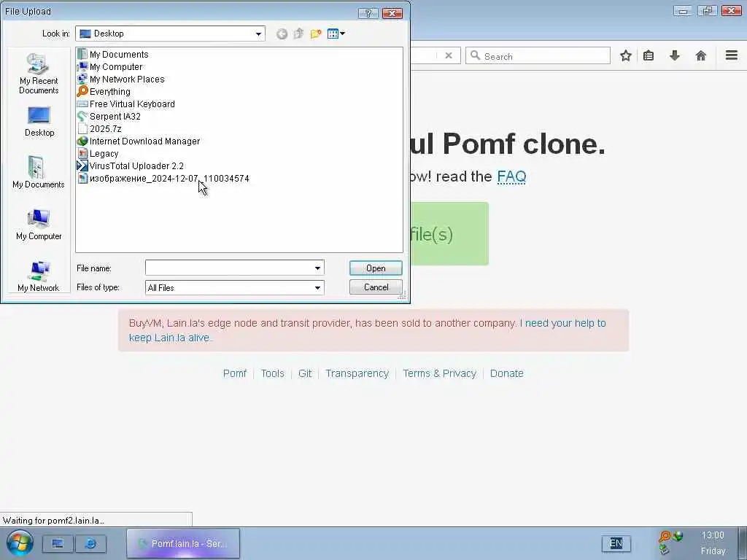Click the stop loading X in address bar
Viewport: 747px width, 560px height.
pos(449,55)
